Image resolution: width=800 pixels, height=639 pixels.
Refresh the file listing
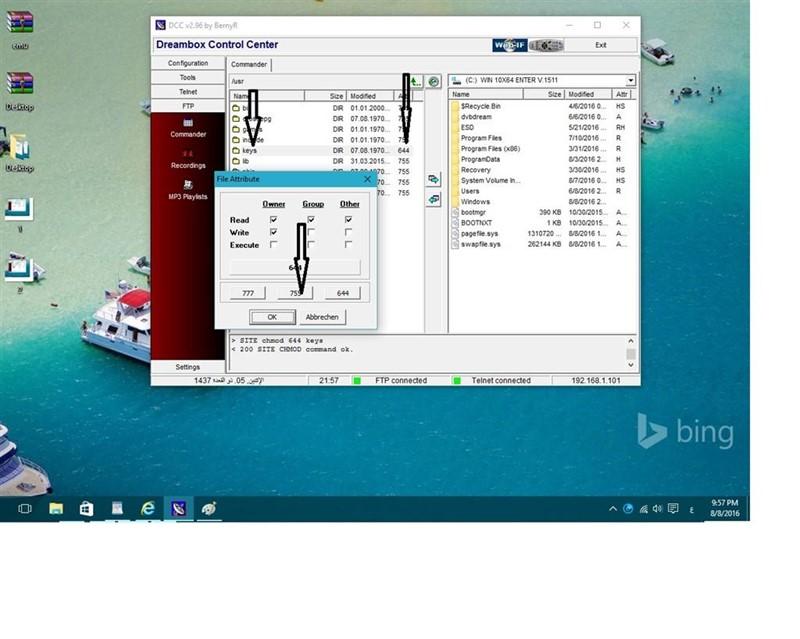tap(434, 81)
